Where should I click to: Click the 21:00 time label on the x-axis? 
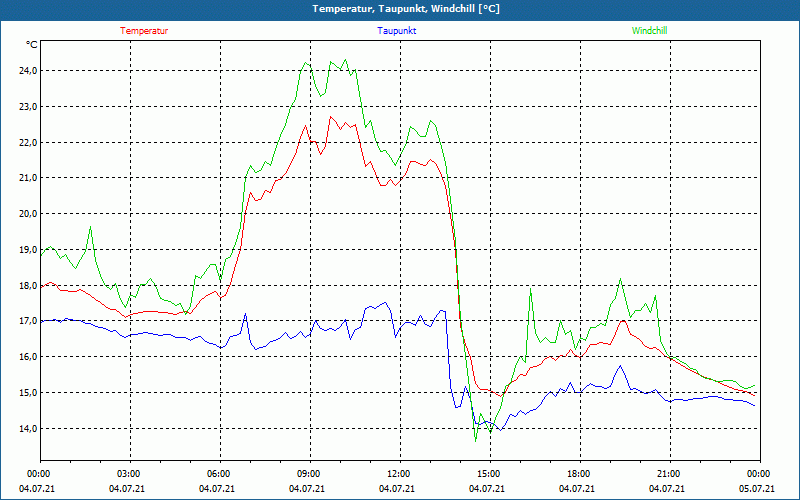pos(667,474)
